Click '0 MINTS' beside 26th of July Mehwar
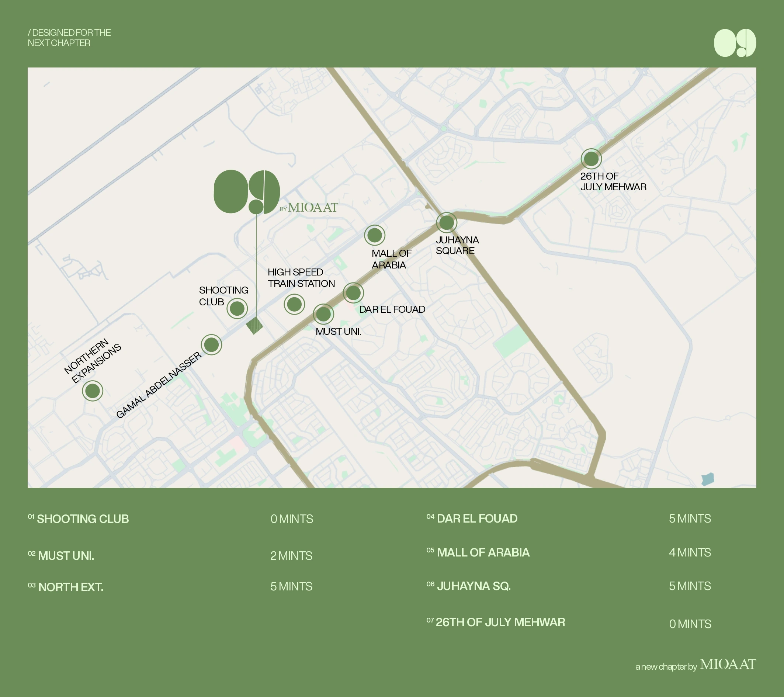 coord(690,624)
